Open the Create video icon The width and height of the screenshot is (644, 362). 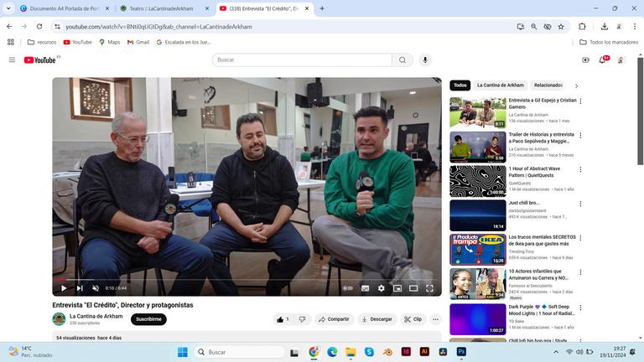[585, 60]
